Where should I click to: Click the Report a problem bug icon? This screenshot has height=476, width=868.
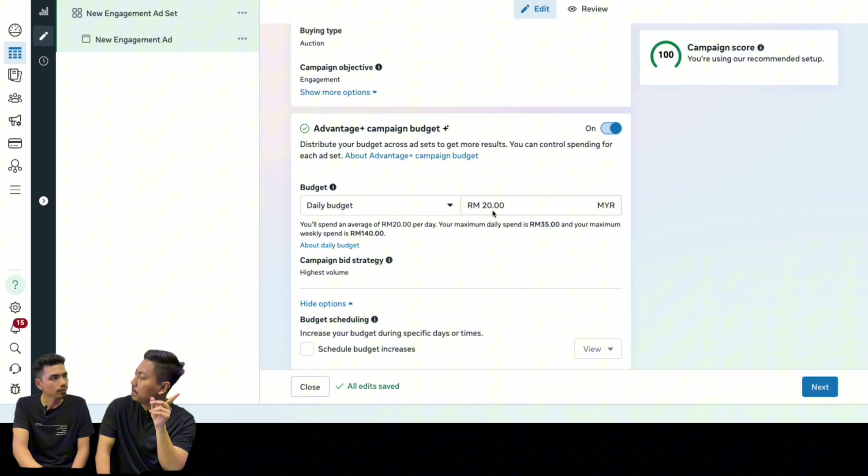pos(15,389)
